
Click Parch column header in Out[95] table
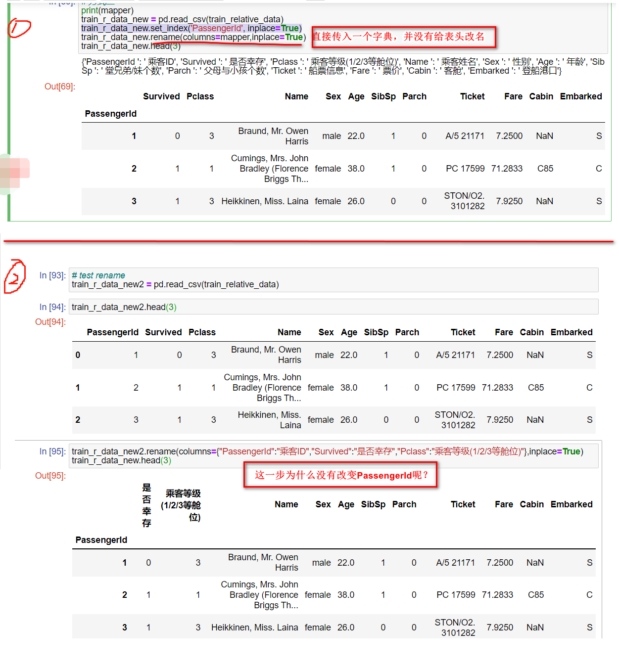(404, 504)
